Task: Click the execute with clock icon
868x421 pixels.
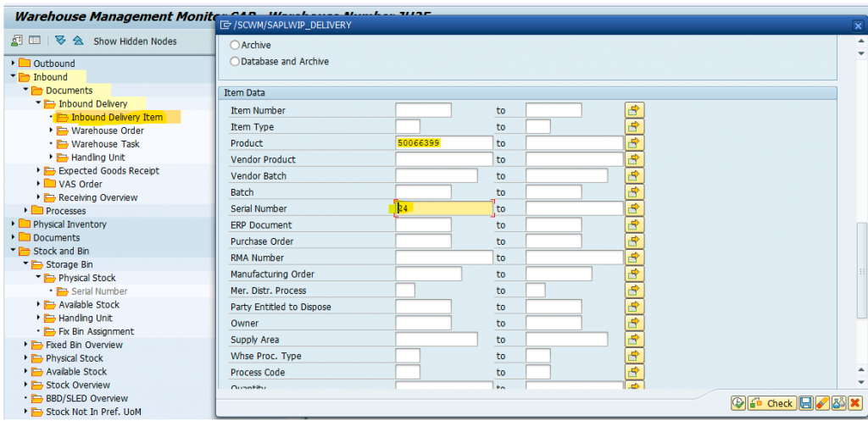Action: [738, 403]
